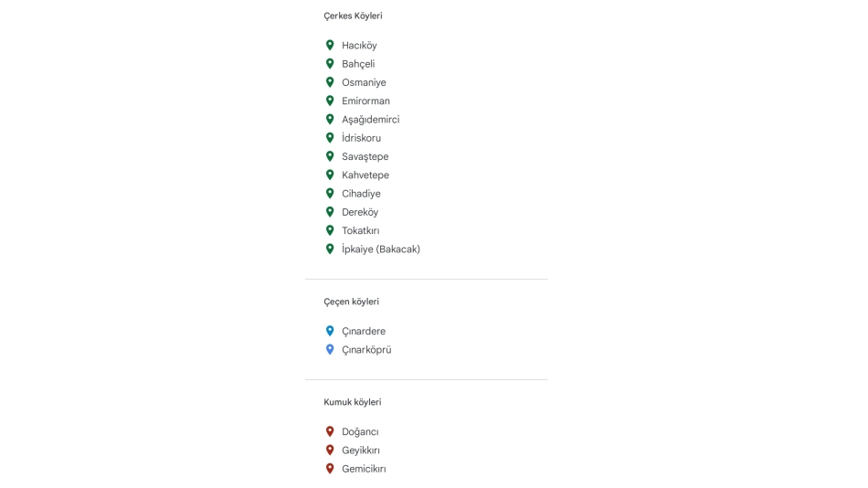Select the green marker icon for Aşağıdemirci
Image resolution: width=868 pixels, height=488 pixels.
tap(330, 120)
